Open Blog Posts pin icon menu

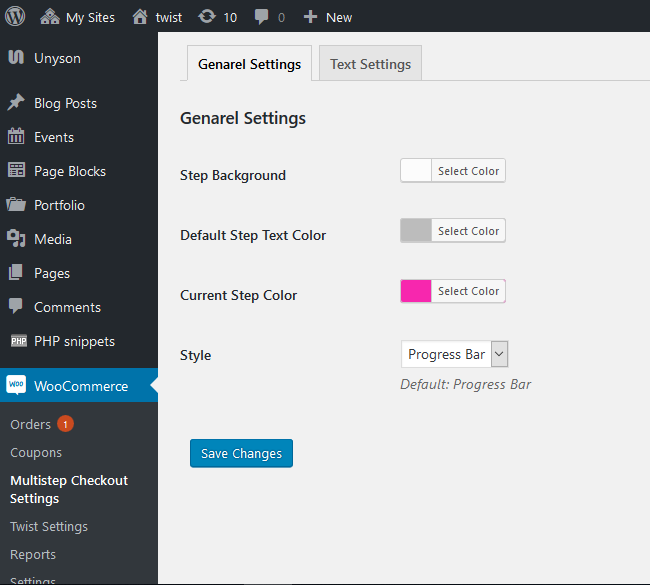(16, 103)
